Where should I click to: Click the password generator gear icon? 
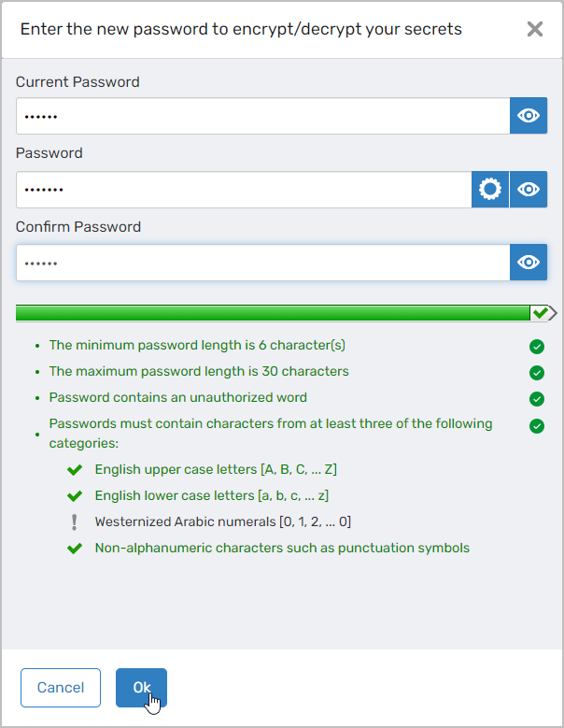tap(490, 190)
